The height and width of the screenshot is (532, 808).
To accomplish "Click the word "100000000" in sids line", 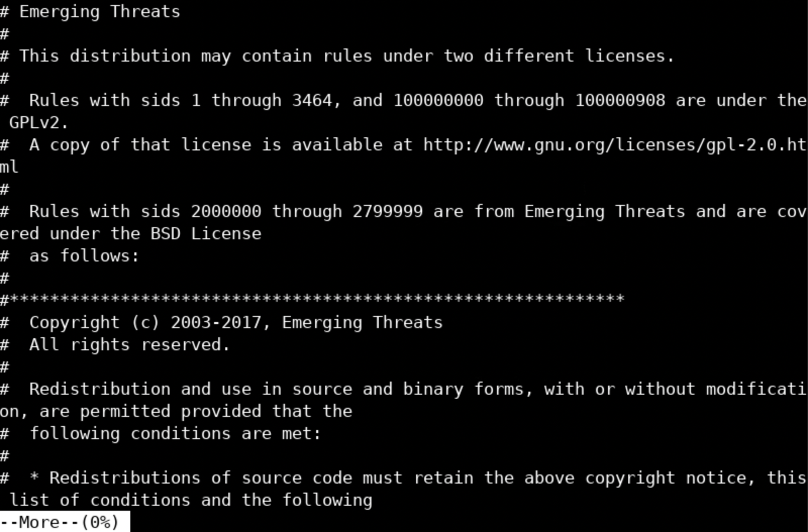I will (x=438, y=100).
